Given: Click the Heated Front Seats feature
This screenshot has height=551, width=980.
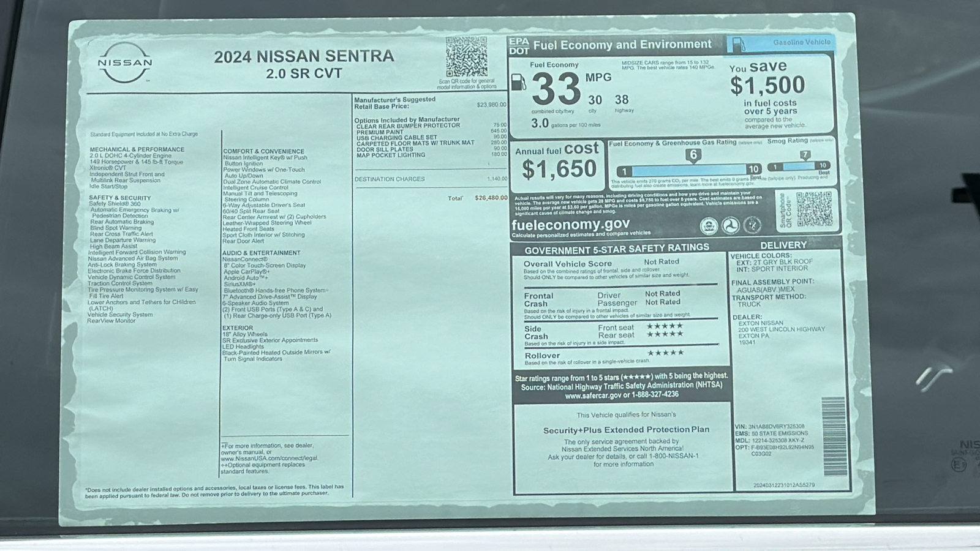Looking at the screenshot, I should click(x=249, y=229).
